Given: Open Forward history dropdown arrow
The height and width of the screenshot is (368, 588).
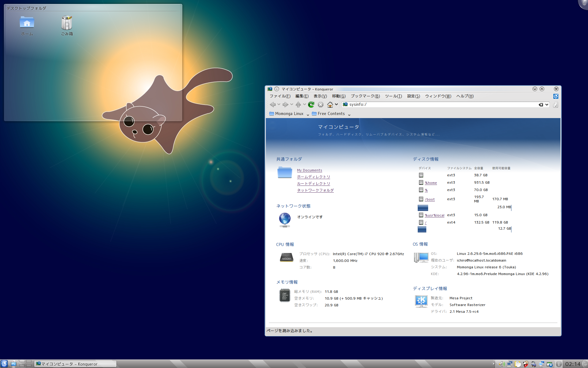Looking at the screenshot, I should 292,105.
